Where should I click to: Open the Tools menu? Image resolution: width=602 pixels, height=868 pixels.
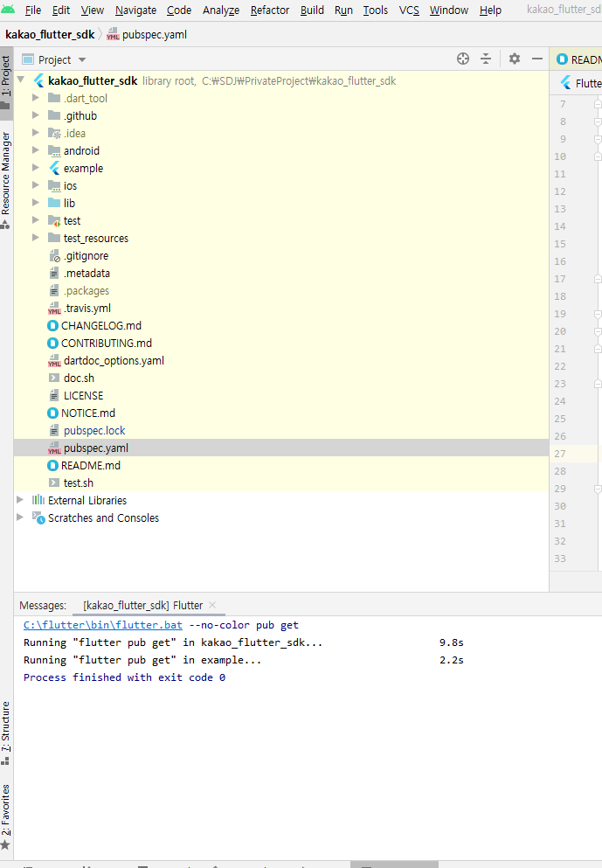coord(375,10)
